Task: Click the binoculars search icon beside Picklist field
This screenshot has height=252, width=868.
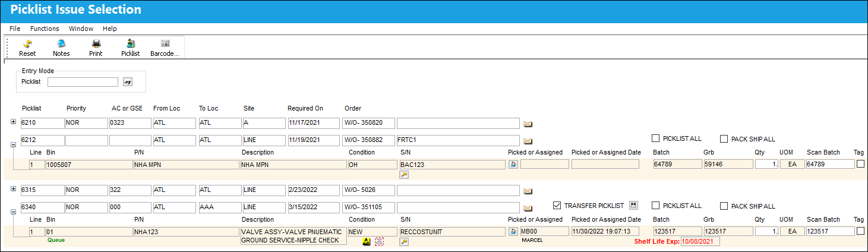Action: pyautogui.click(x=127, y=82)
